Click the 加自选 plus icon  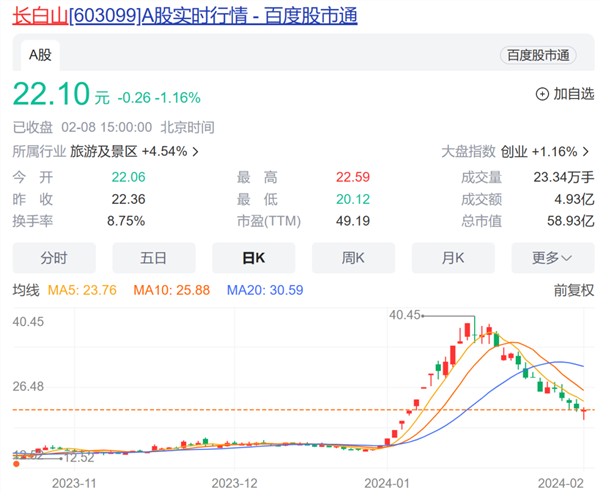(x=543, y=95)
